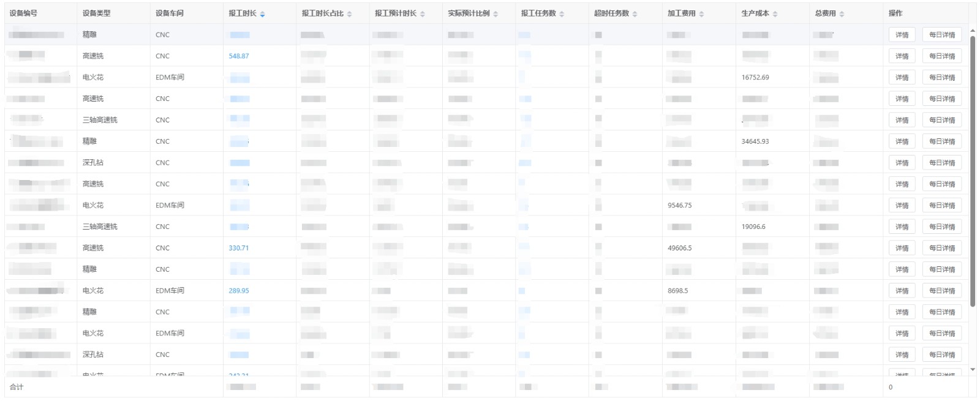
Task: Sort by 报工时长占比 column icon
Action: (x=349, y=14)
